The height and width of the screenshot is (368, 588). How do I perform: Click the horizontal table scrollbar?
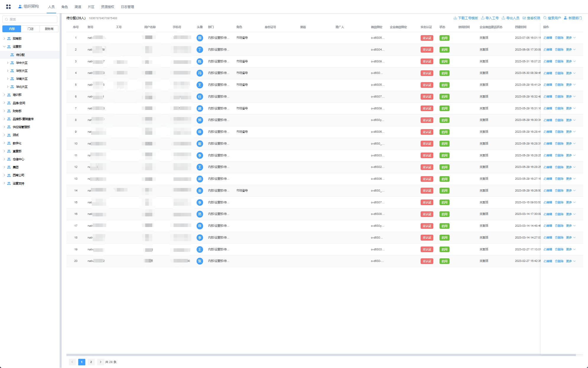(321, 355)
